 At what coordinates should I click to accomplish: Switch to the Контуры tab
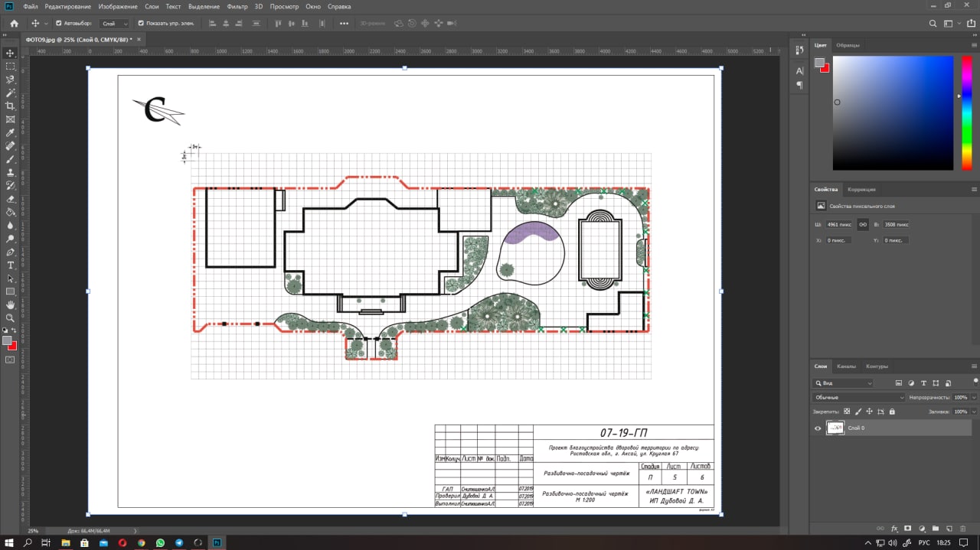click(x=877, y=366)
